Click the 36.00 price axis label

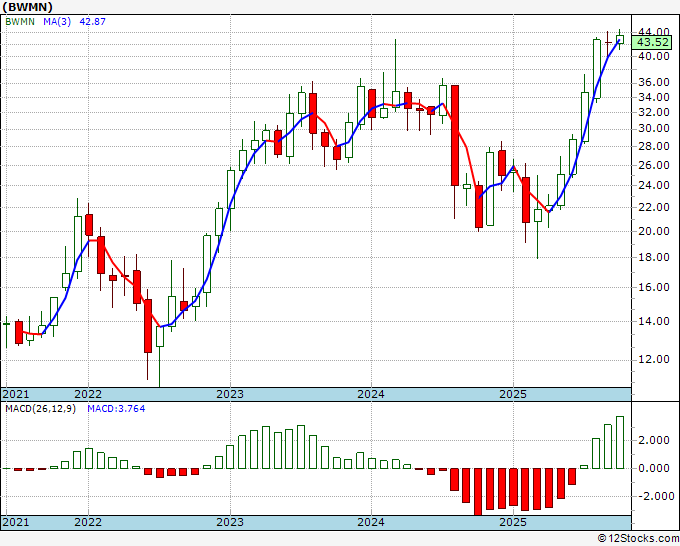point(653,82)
